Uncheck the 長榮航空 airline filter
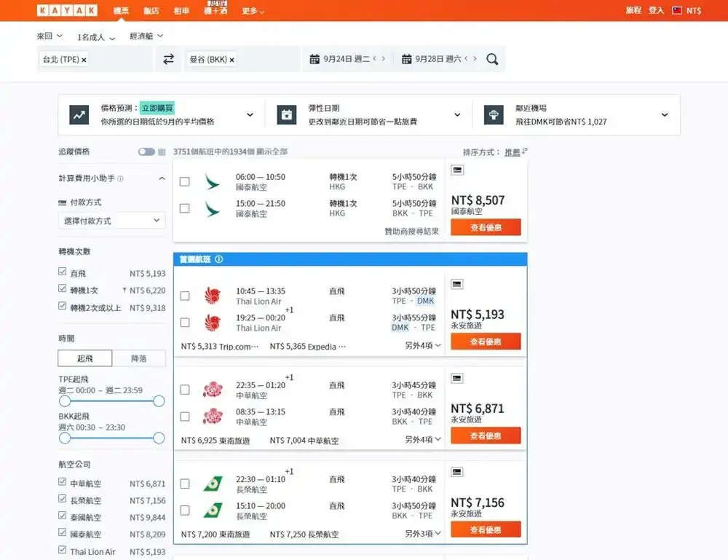 click(62, 498)
